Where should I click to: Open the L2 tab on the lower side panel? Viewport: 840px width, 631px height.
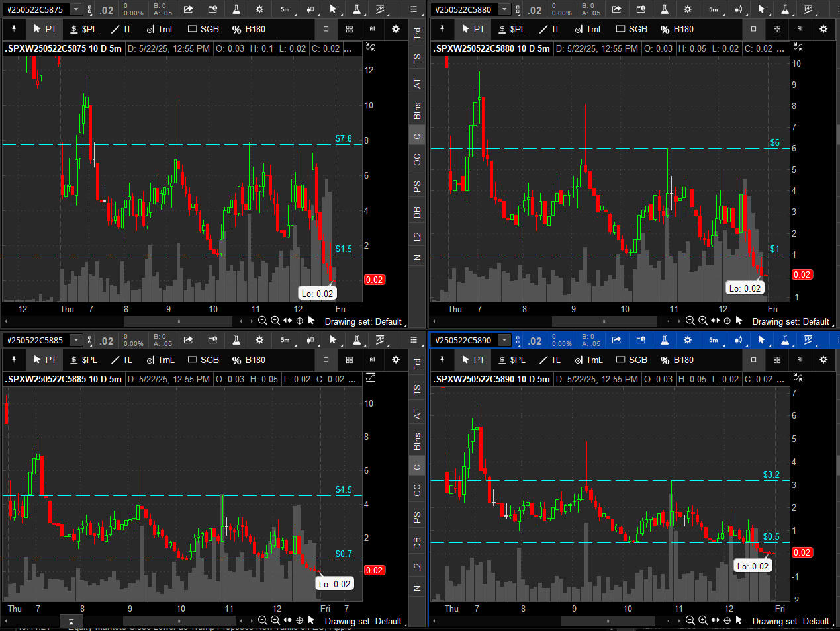tap(417, 567)
